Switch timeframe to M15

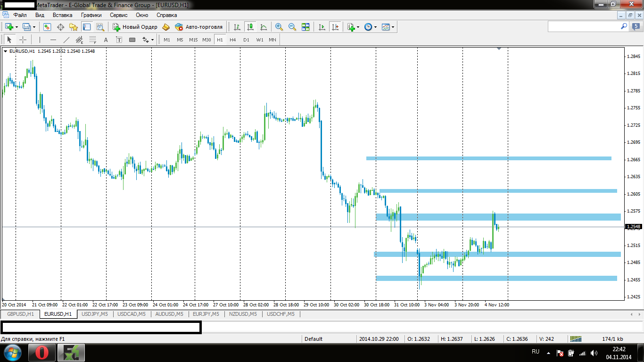pos(193,40)
